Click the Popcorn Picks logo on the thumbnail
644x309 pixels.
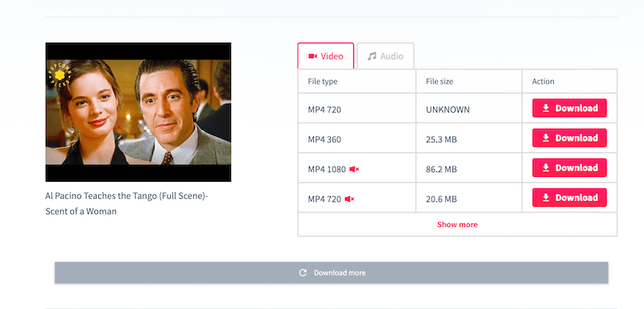point(60,75)
